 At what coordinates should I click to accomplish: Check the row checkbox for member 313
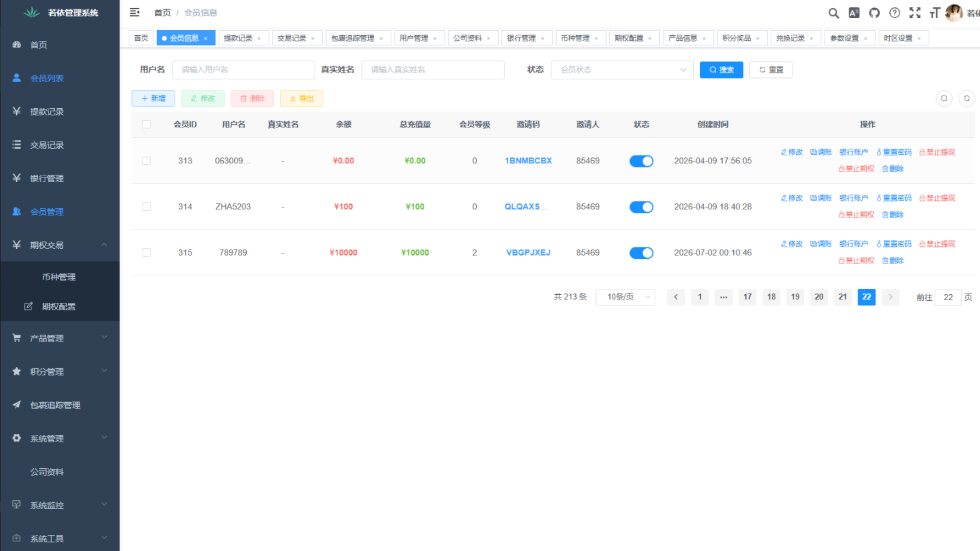tap(147, 161)
